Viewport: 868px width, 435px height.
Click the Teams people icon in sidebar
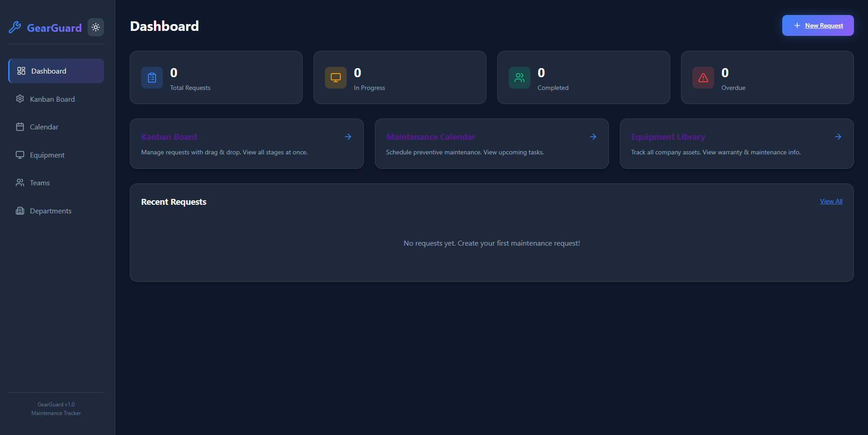[x=20, y=183]
